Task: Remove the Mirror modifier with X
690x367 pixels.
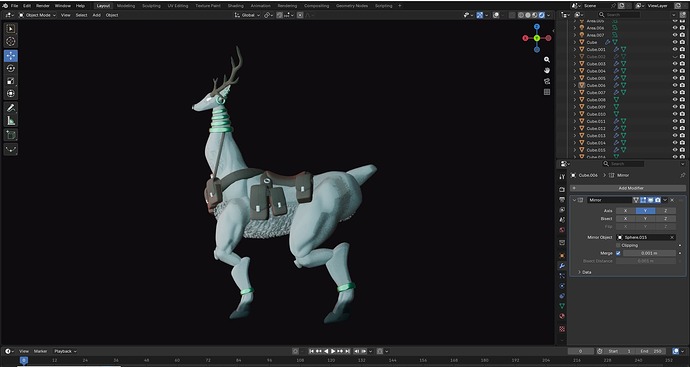Action: coord(672,200)
